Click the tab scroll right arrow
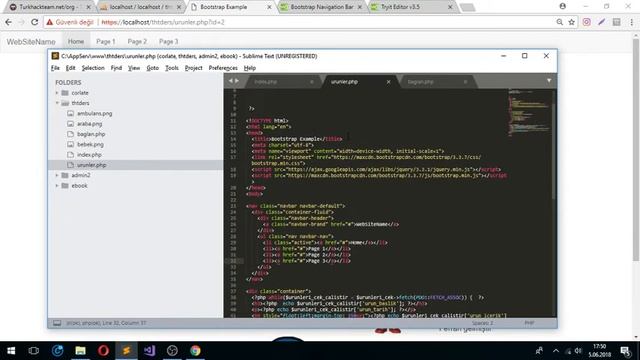The height and width of the screenshot is (360, 640). click(237, 81)
